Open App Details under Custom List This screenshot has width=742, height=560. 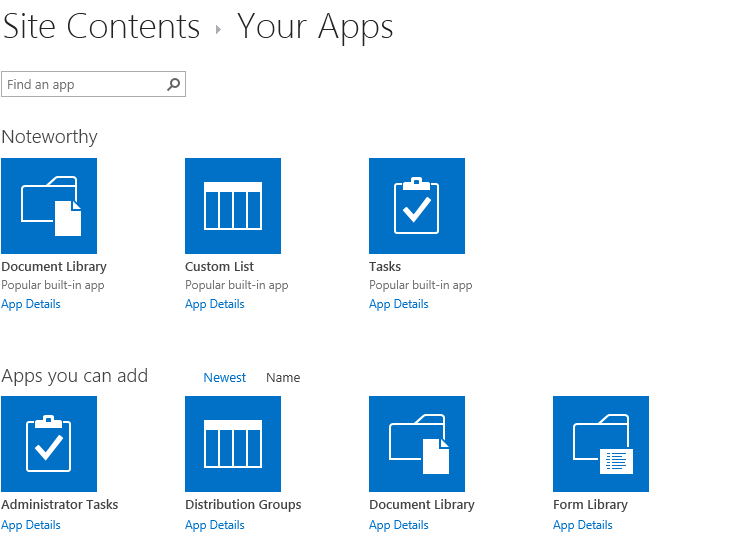[x=214, y=304]
